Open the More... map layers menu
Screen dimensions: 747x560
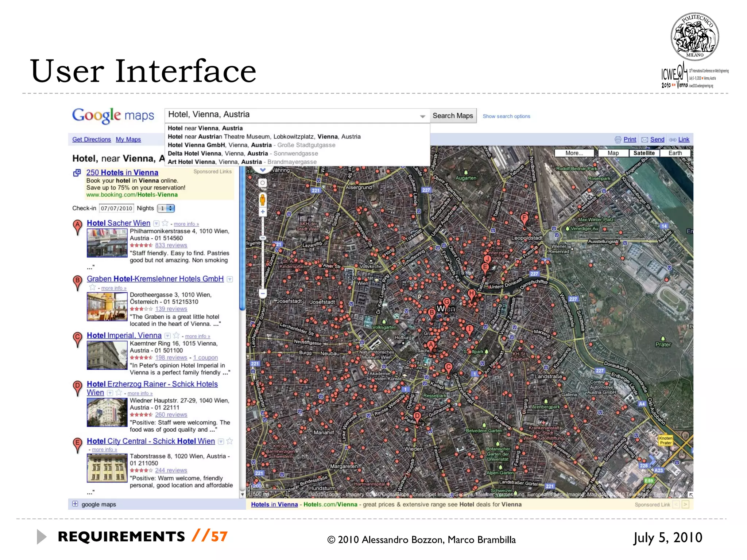coord(574,153)
